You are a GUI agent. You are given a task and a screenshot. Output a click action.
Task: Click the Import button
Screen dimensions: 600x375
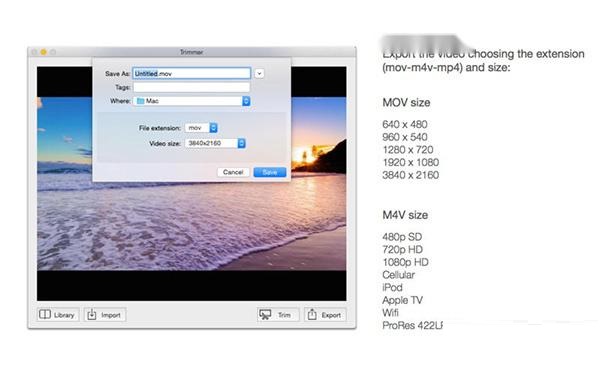click(x=105, y=315)
